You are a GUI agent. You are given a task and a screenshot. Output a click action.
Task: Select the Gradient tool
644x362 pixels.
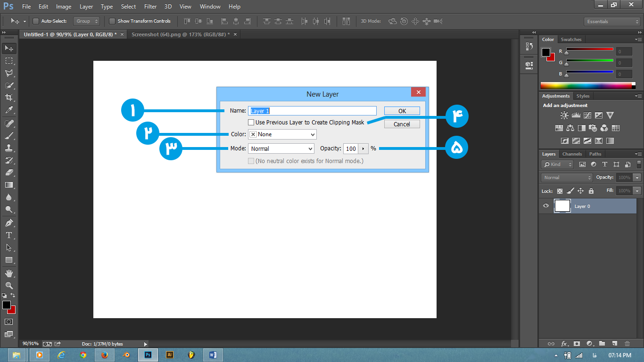point(9,185)
